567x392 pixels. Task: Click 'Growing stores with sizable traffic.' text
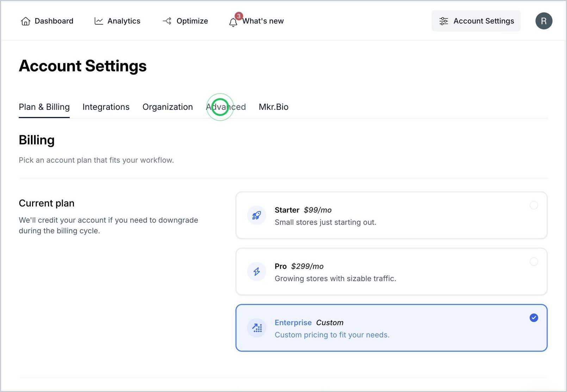coord(335,279)
